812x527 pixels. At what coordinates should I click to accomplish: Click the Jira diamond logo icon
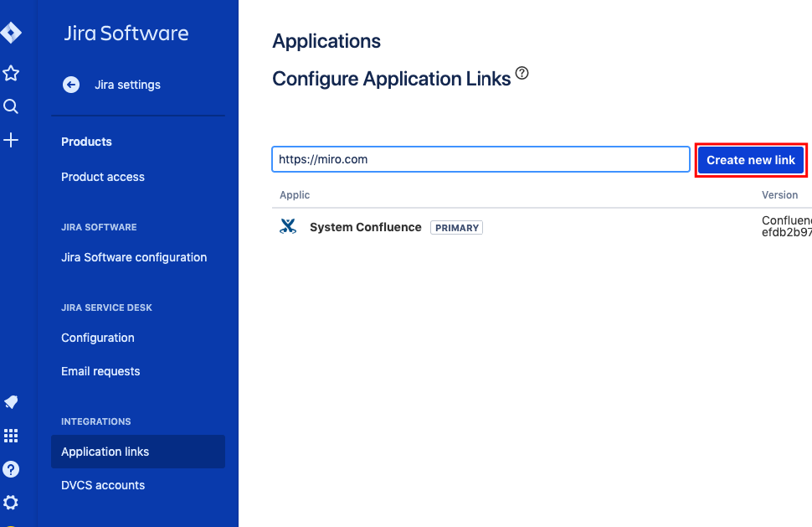(11, 34)
